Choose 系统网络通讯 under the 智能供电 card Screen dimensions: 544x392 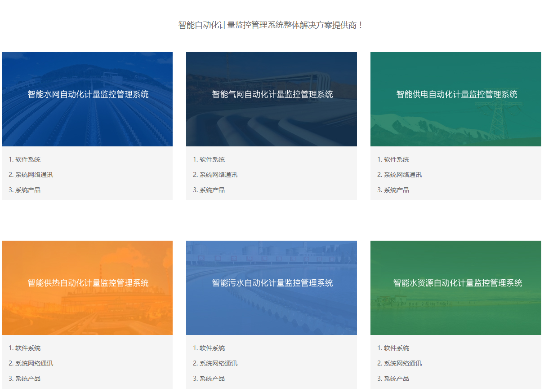pyautogui.click(x=400, y=175)
